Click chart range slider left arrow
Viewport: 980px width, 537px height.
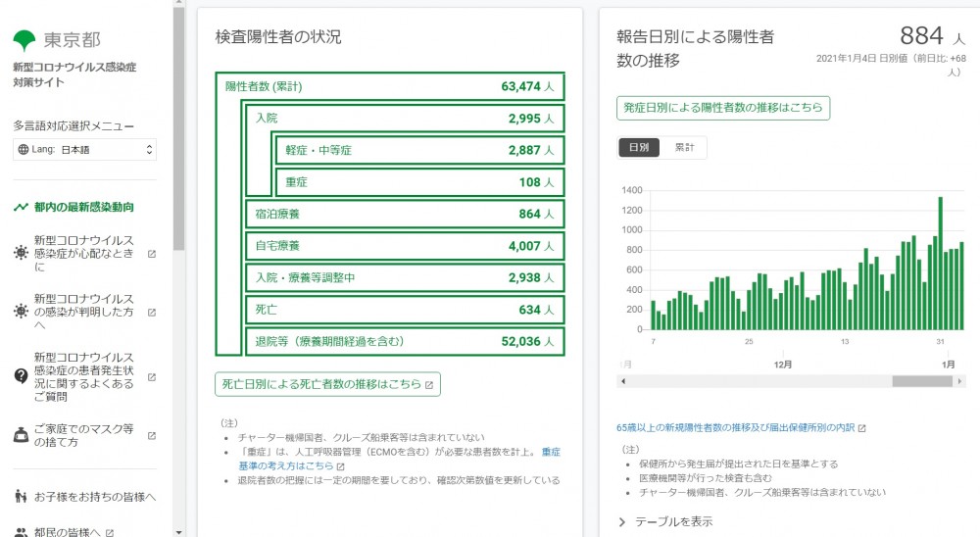pyautogui.click(x=623, y=381)
